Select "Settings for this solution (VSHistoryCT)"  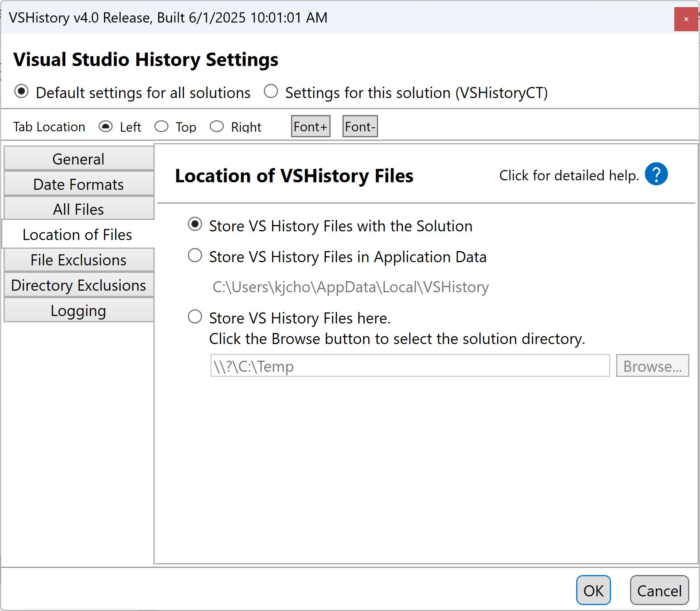point(271,91)
